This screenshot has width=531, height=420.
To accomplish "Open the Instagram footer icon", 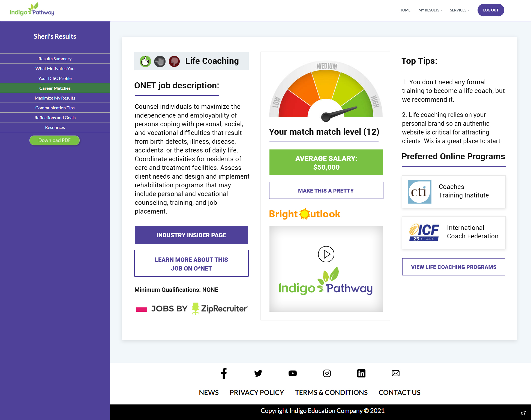I will click(327, 373).
